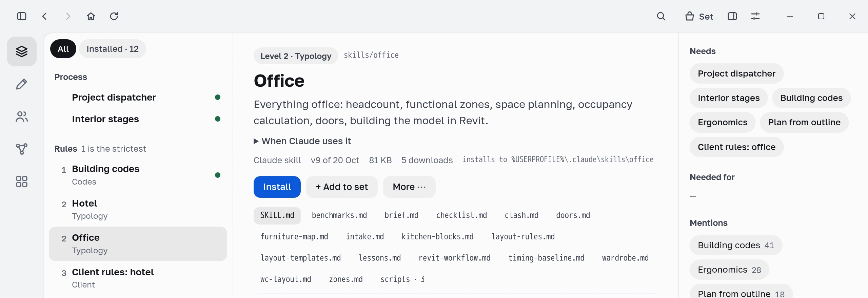The image size is (868, 298).
Task: Select the Hotel typology row
Action: (138, 209)
